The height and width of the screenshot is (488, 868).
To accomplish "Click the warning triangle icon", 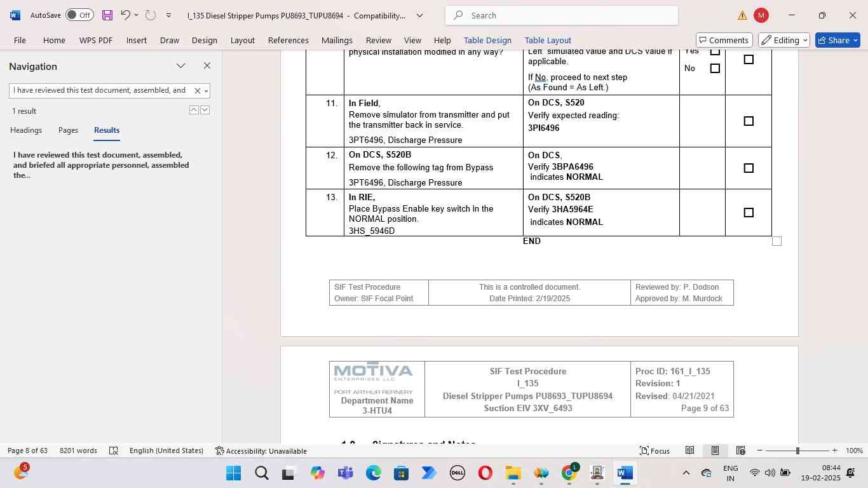I will (x=742, y=15).
